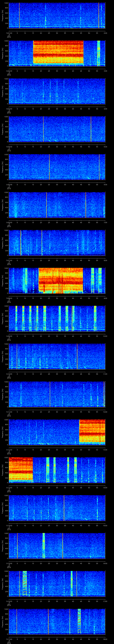
Task: Click the green band near 21 seconds in the 5:15:00 panel
Action: click(x=44, y=546)
